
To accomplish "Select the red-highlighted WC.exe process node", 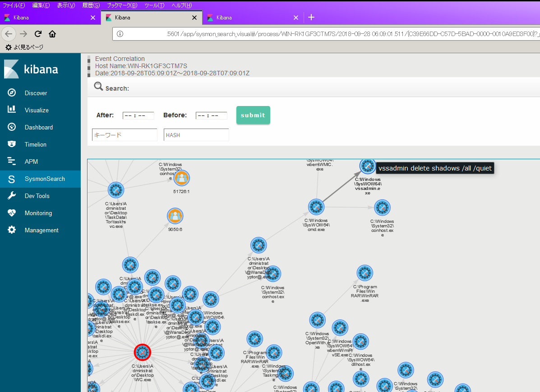I will 143,352.
